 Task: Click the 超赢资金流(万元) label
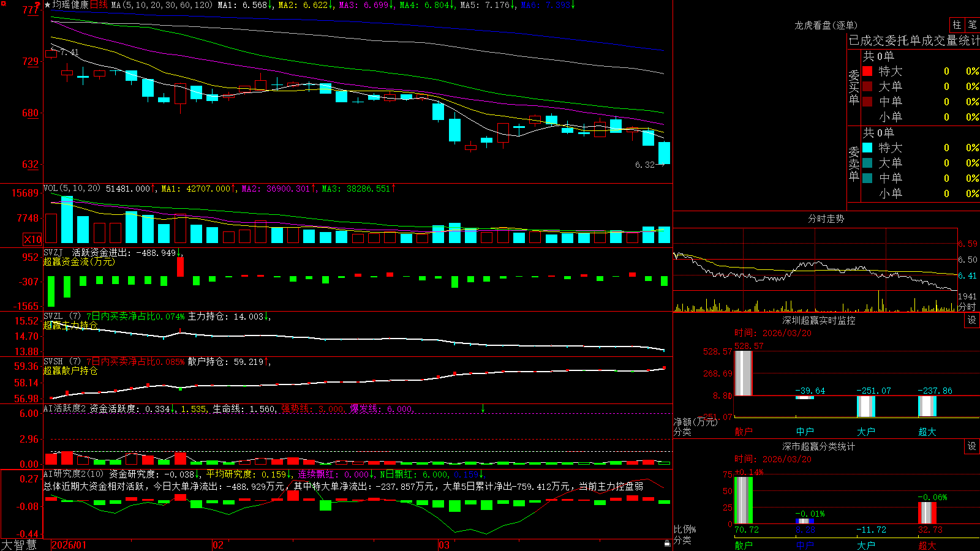[x=79, y=261]
